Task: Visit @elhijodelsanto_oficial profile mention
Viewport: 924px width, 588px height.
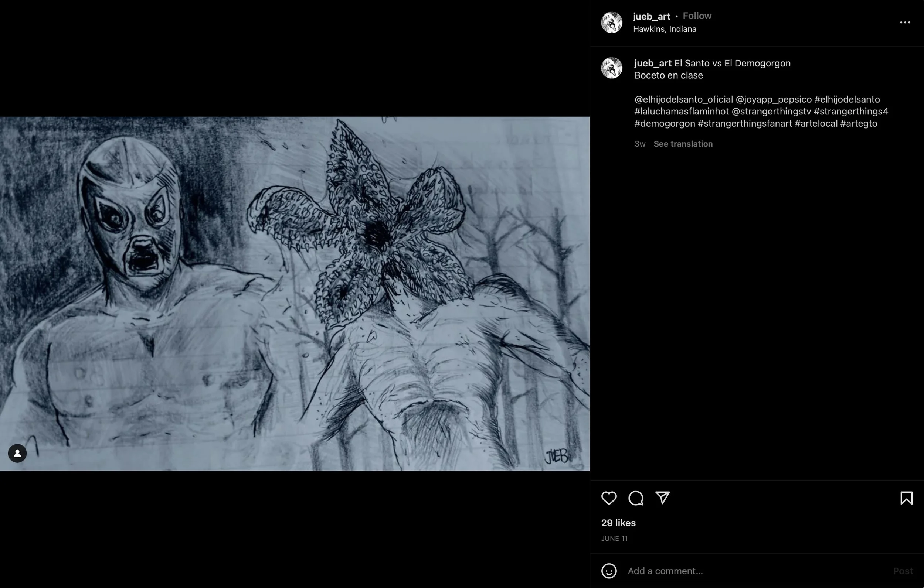Action: [x=683, y=100]
